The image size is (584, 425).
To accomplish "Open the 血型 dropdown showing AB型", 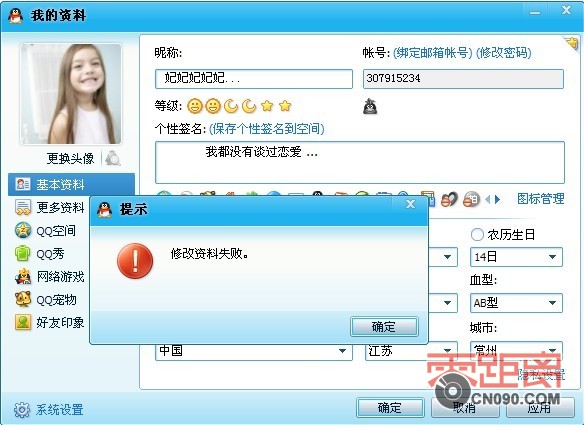I will click(x=516, y=303).
